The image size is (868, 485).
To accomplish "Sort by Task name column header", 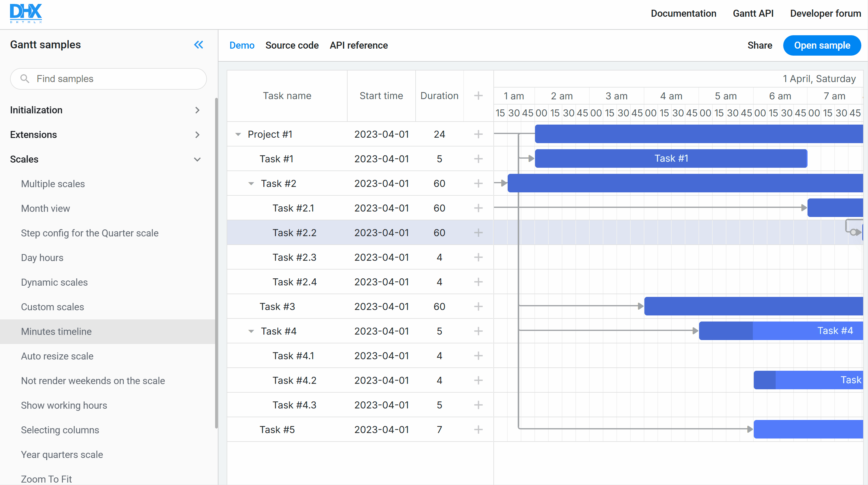I will tap(287, 96).
